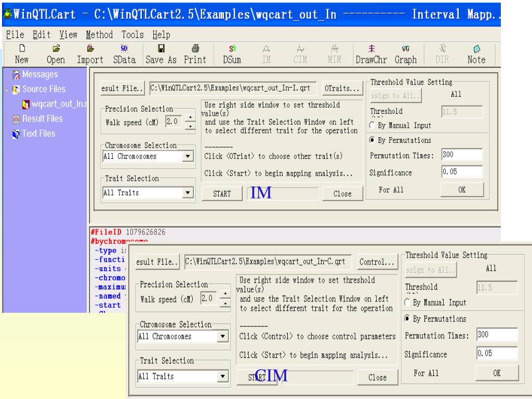Screen dimensions: 532x399
Task: Open All Traits dropdown in IM panel
Action: 188,193
